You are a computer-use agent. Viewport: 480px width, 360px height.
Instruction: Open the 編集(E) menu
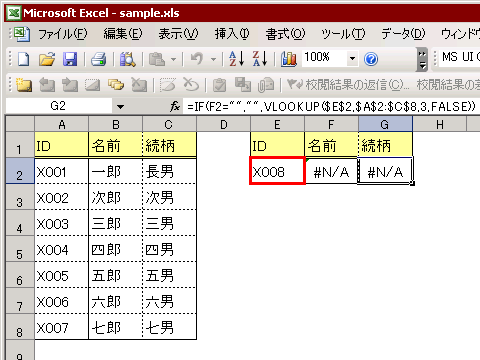[123, 34]
